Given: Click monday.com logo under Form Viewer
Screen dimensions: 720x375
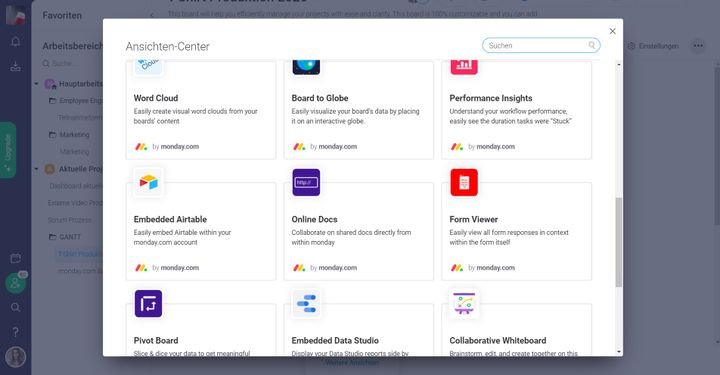Looking at the screenshot, I should [457, 268].
